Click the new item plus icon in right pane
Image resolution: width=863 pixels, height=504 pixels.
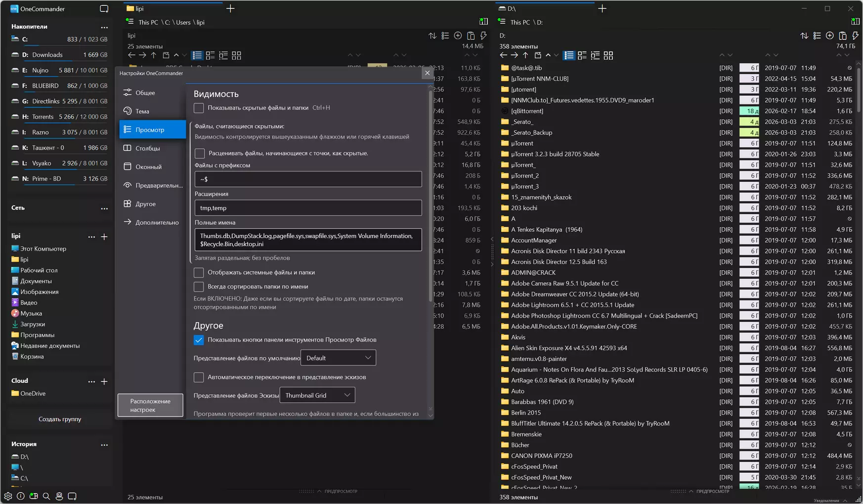click(830, 36)
